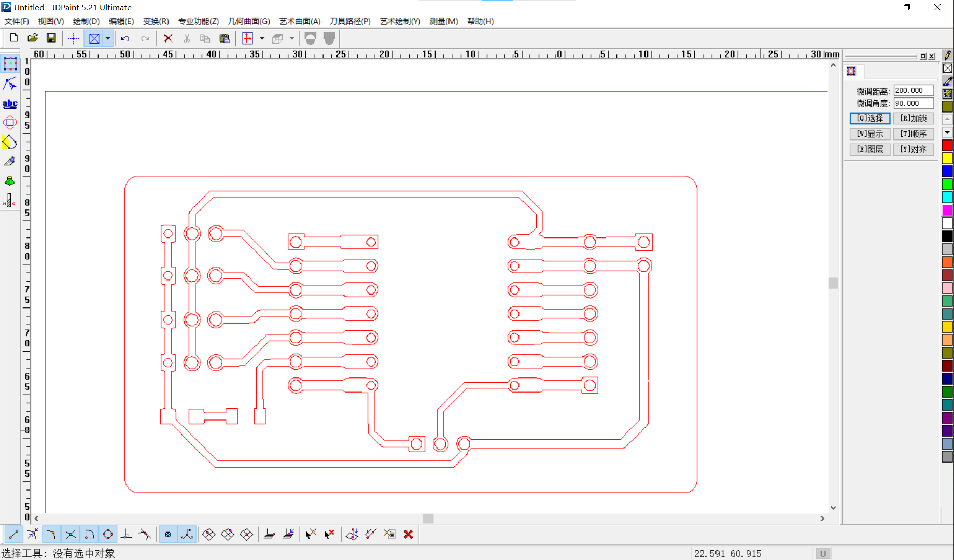Click the blue crosshair tool in the top toolbar
Image resolution: width=954 pixels, height=560 pixels.
pyautogui.click(x=74, y=38)
